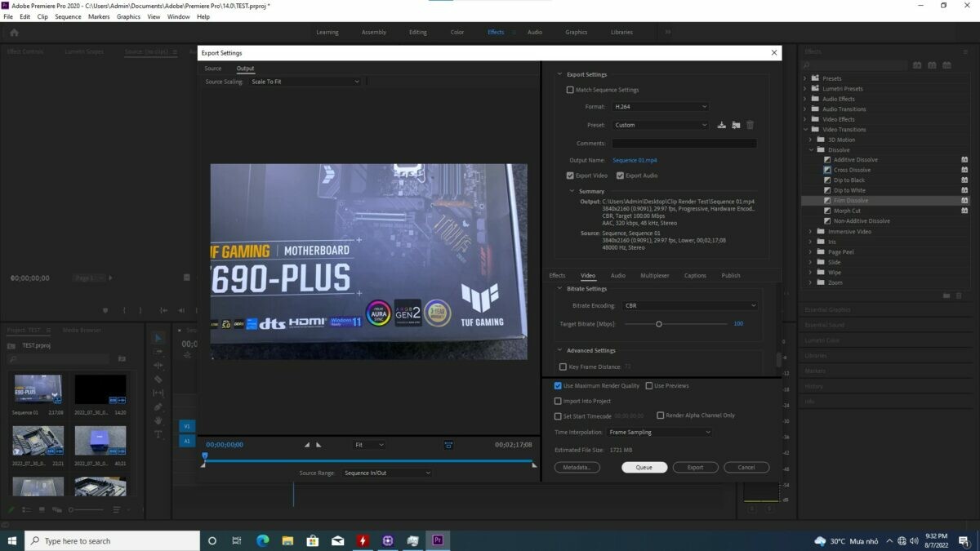Open the Multiplexer tab
Screen dimensions: 980x551
pos(655,276)
